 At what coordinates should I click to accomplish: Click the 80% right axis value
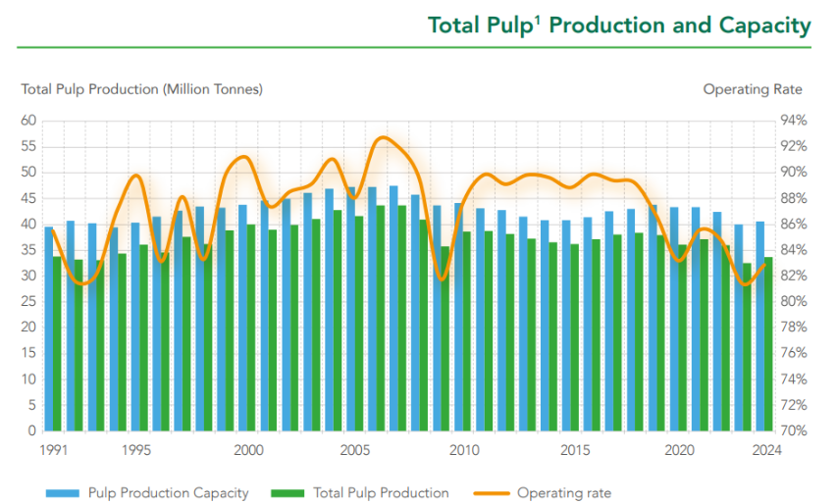(x=794, y=301)
